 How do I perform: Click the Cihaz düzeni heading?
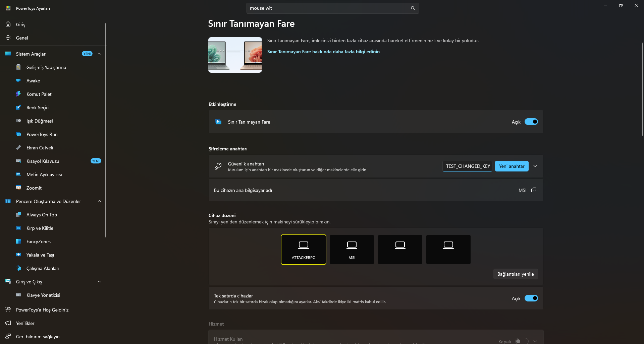[222, 215]
